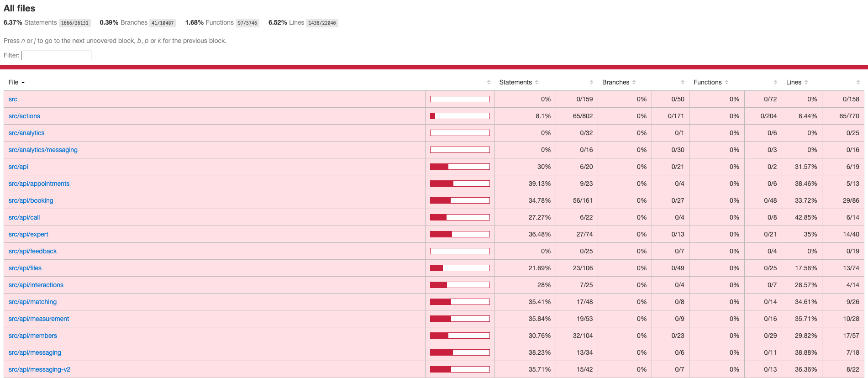Sort by the File column header
Image resolution: width=868 pixels, height=378 pixels.
[16, 82]
